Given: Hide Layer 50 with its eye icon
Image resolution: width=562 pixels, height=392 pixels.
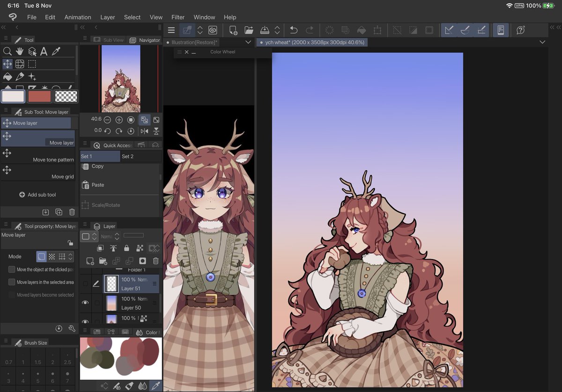Looking at the screenshot, I should (x=85, y=302).
